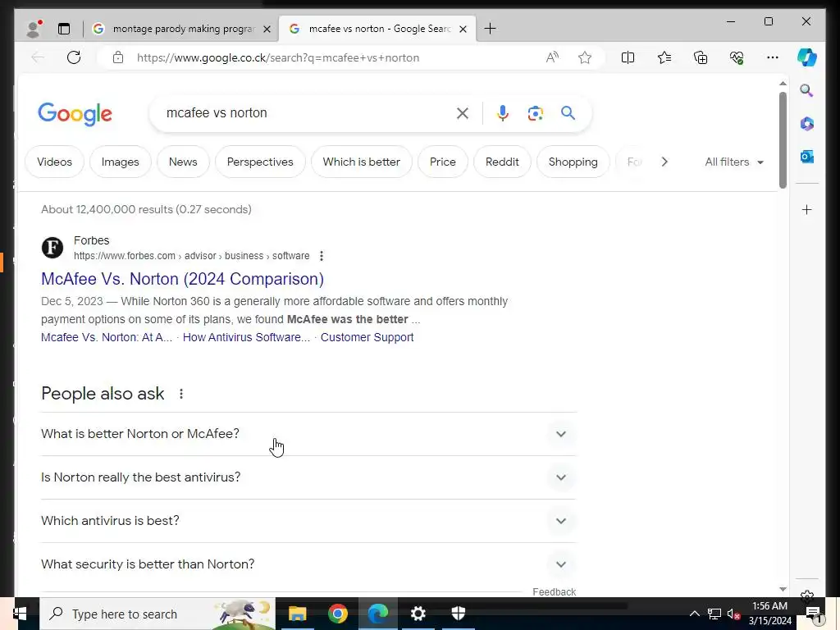This screenshot has width=840, height=630.
Task: Open the split screen icon
Action: pyautogui.click(x=628, y=57)
